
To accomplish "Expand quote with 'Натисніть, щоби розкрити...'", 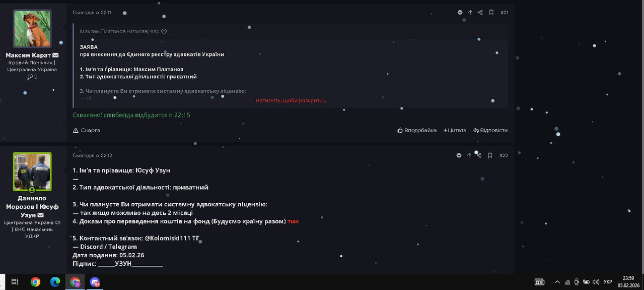I will point(291,100).
